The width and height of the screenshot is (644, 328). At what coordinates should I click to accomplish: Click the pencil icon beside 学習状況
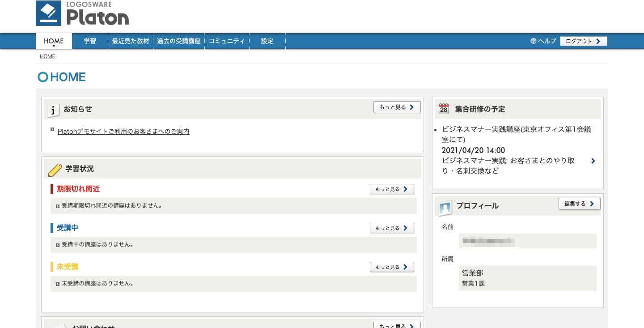coord(55,169)
